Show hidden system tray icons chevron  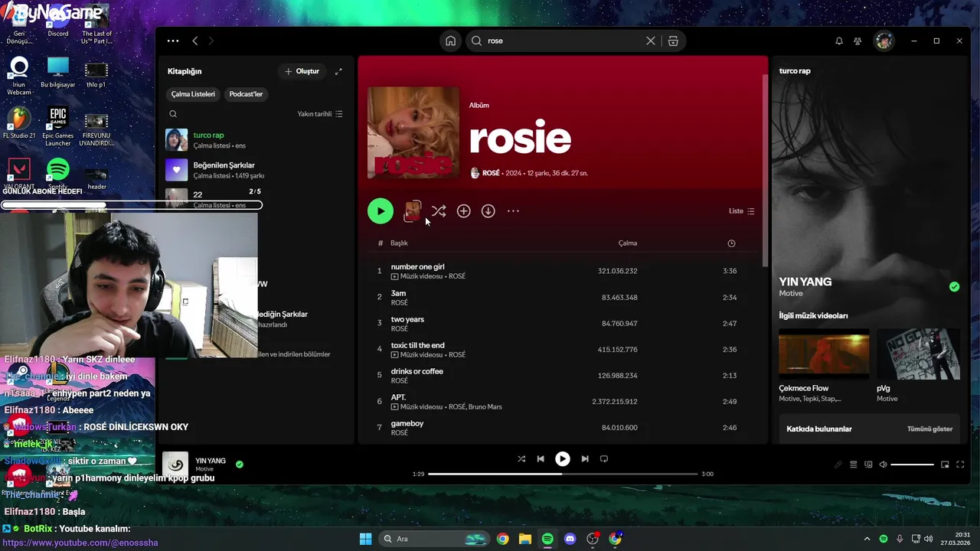867,539
